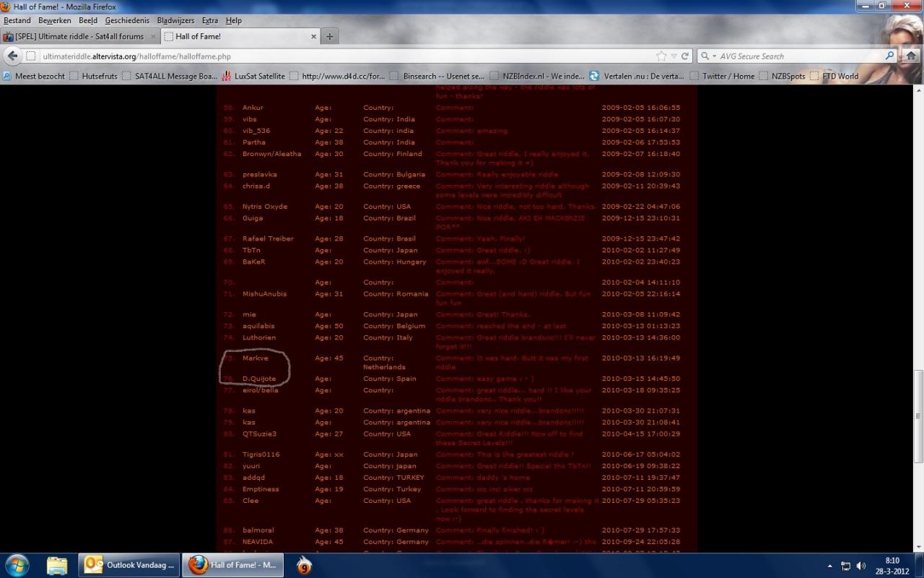Show hidden tray icons arrow
Image resolution: width=924 pixels, height=578 pixels.
[x=829, y=566]
